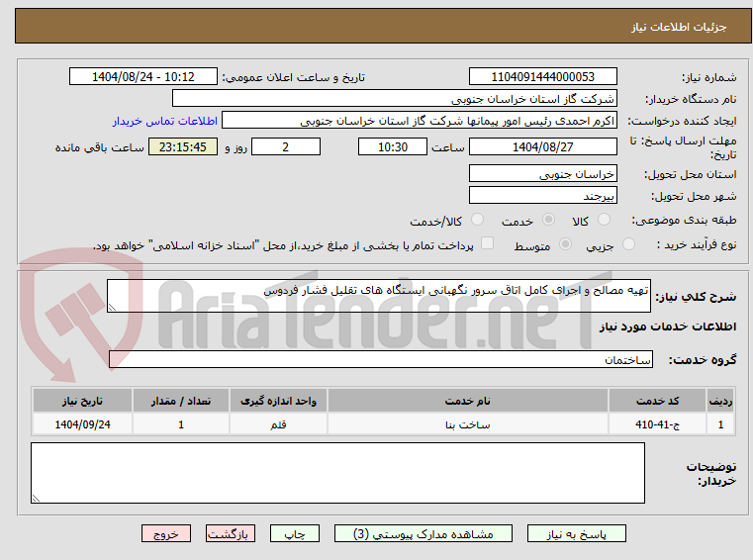Click the delivery city field بیرجند
753x560 pixels.
[542, 196]
